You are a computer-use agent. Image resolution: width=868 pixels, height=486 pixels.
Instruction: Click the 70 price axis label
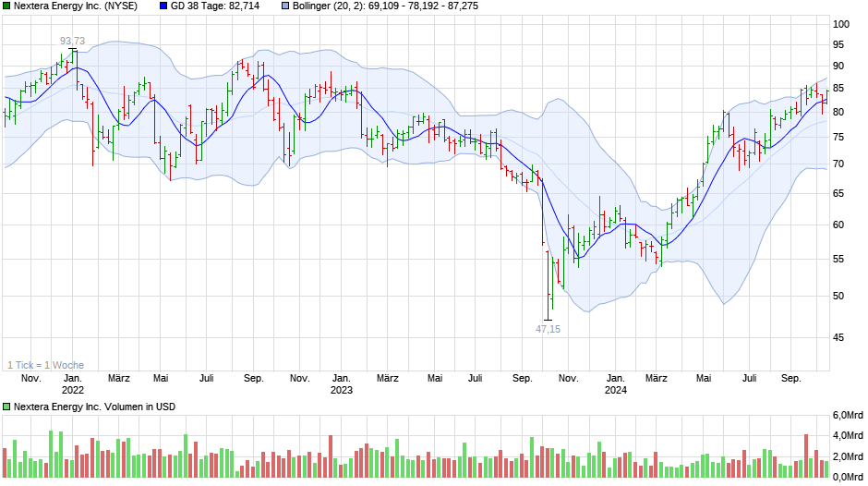[x=838, y=164]
